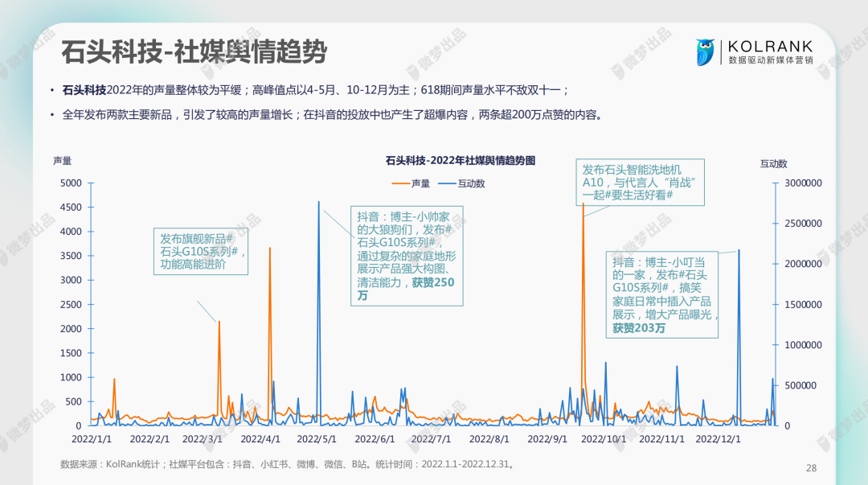Click the left axis value 3500
This screenshot has width=868, height=485.
[x=71, y=256]
